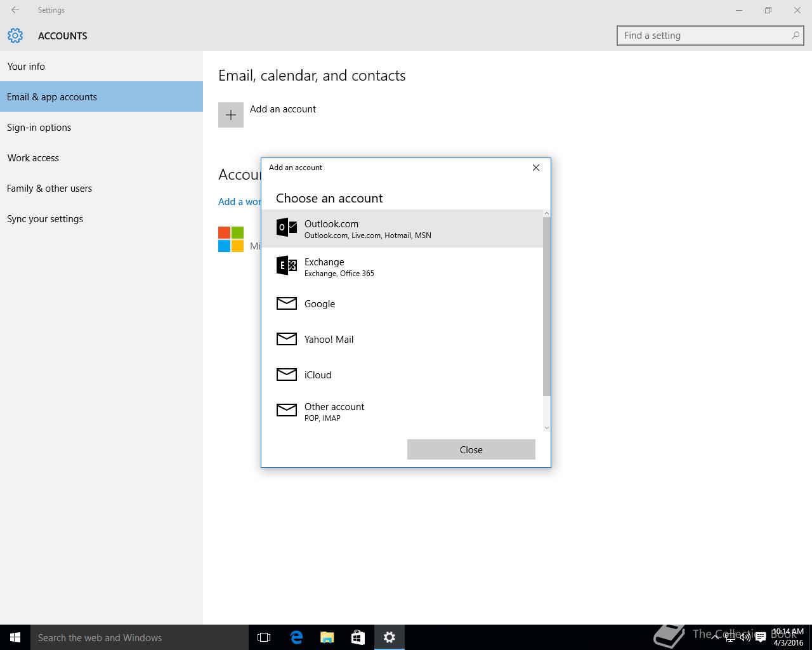
Task: Choose the Exchange account label
Action: 324,262
